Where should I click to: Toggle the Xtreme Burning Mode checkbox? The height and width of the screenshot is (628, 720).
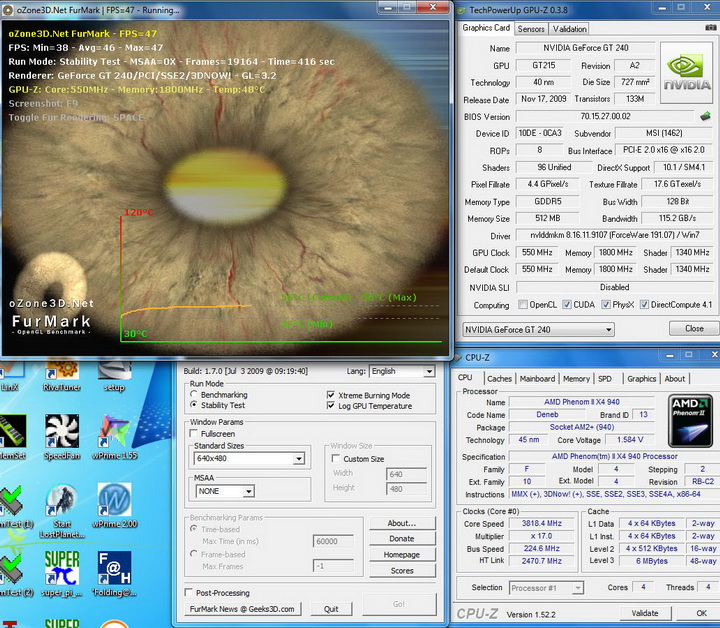tap(331, 395)
